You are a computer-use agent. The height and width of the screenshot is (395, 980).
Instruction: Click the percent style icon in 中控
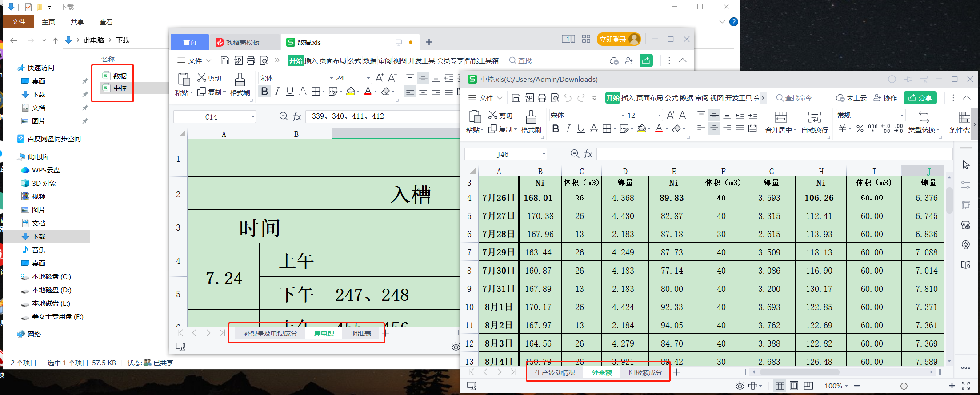click(860, 129)
